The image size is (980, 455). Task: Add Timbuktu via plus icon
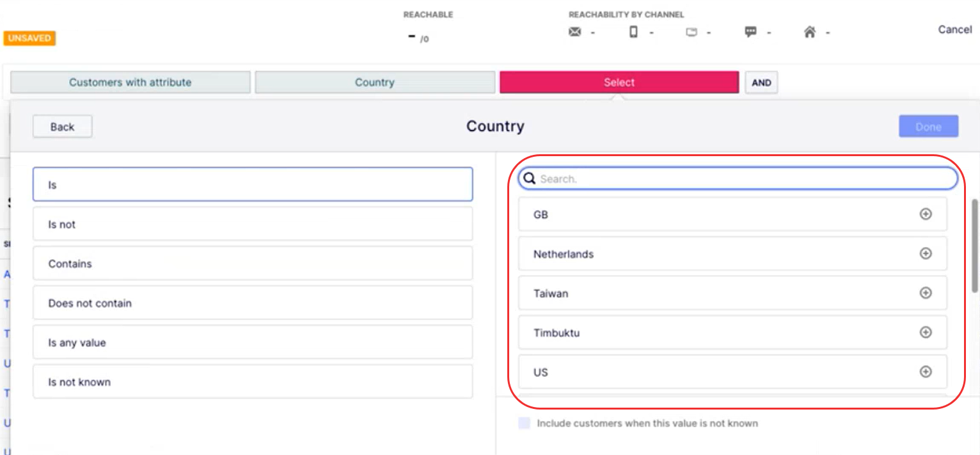(x=925, y=333)
